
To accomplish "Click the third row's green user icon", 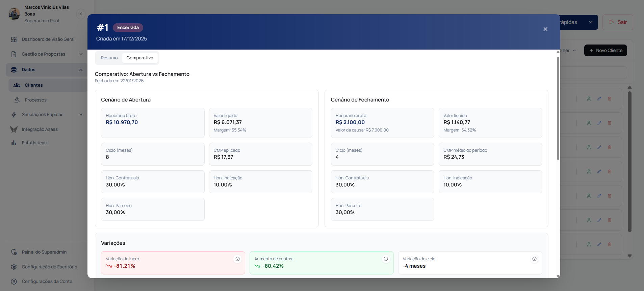I will [x=589, y=147].
